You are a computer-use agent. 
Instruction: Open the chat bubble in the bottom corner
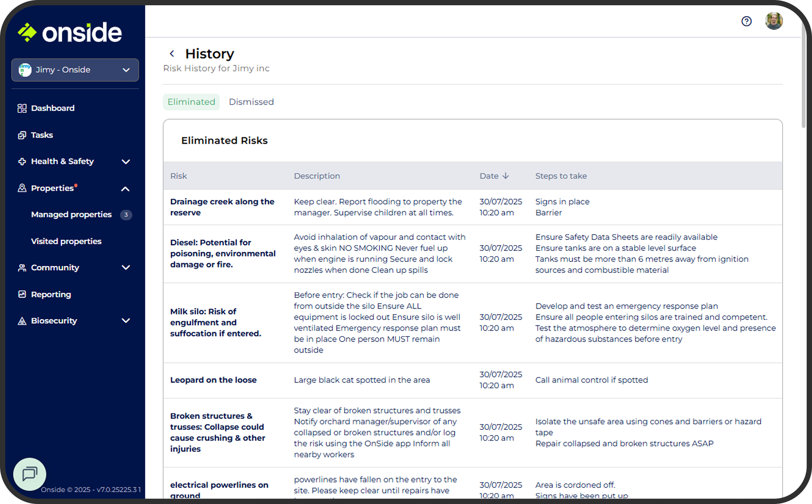click(29, 474)
